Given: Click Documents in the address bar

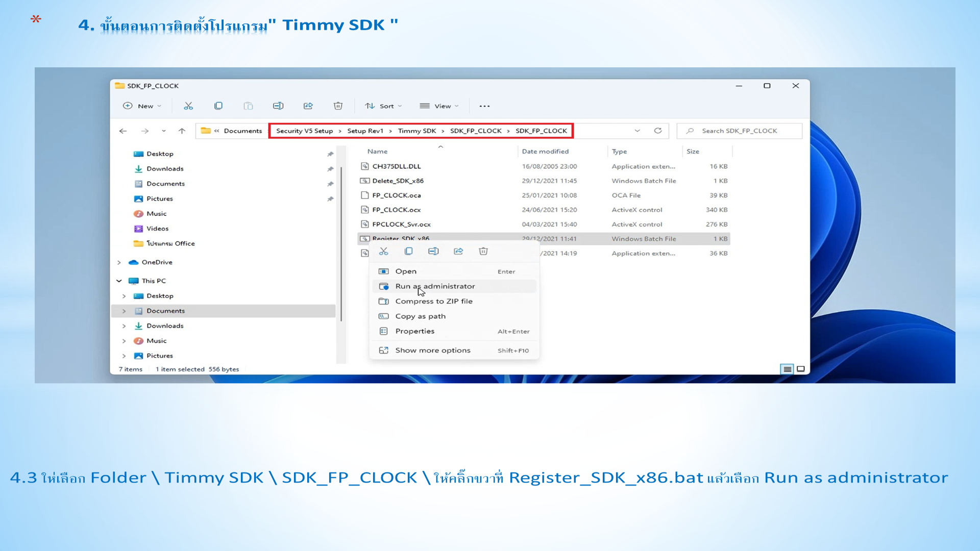Looking at the screenshot, I should tap(242, 131).
